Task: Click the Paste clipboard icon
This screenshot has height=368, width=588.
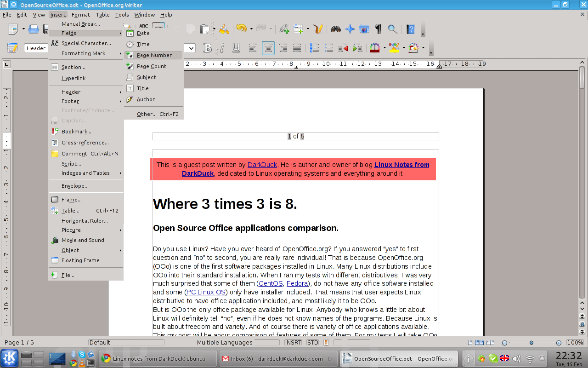Action: (x=204, y=29)
